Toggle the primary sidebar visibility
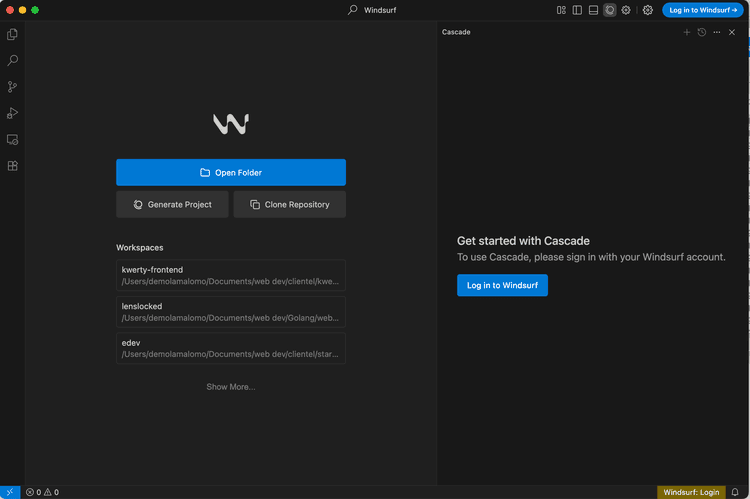750x499 pixels. tap(577, 10)
